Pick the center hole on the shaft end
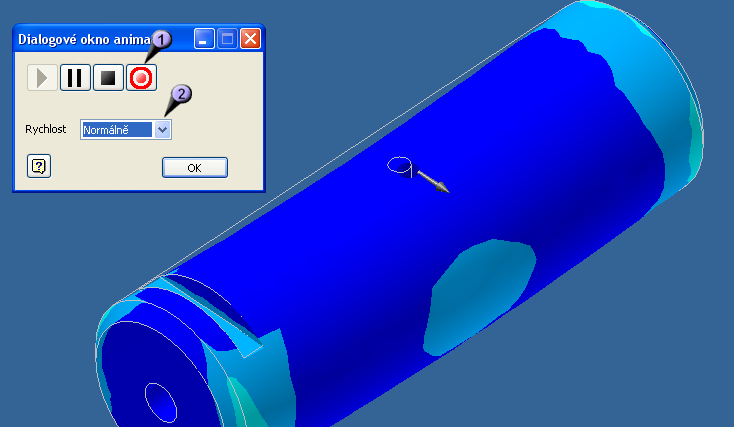Image resolution: width=734 pixels, height=427 pixels. click(161, 400)
